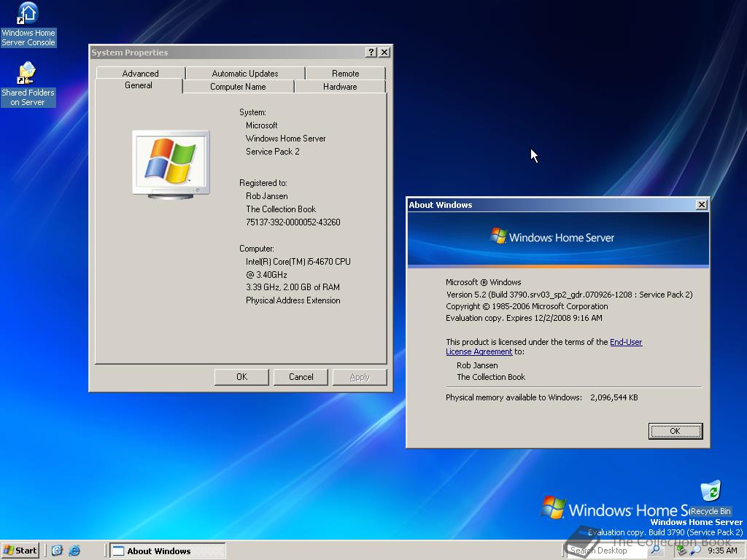This screenshot has width=747, height=560.
Task: Launch Internet Explorer from the quick launch
Action: pos(74,551)
